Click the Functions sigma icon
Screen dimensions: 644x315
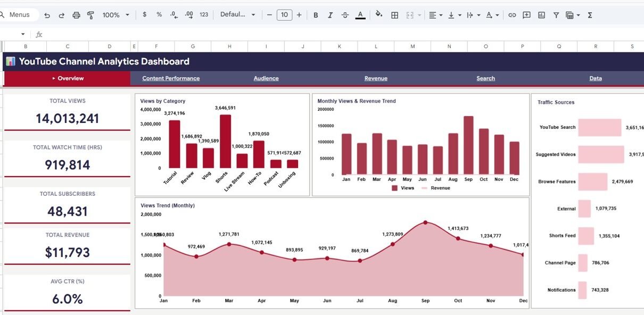pyautogui.click(x=590, y=15)
